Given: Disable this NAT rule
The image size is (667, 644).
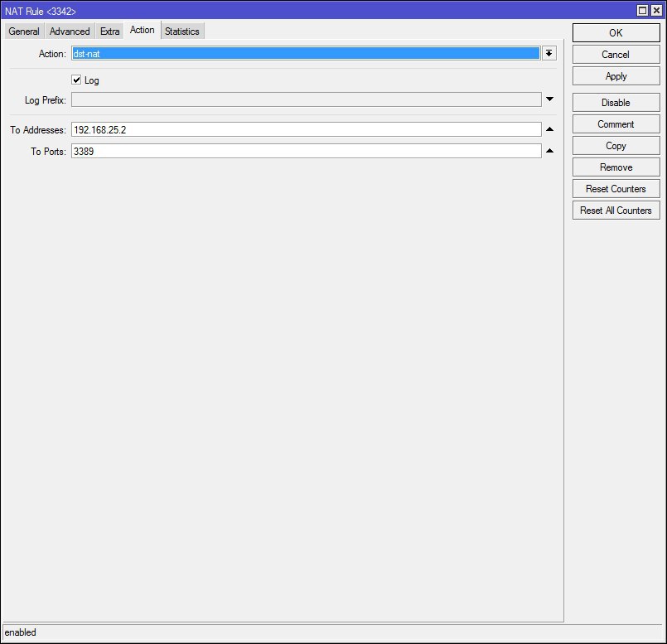Looking at the screenshot, I should pyautogui.click(x=616, y=103).
